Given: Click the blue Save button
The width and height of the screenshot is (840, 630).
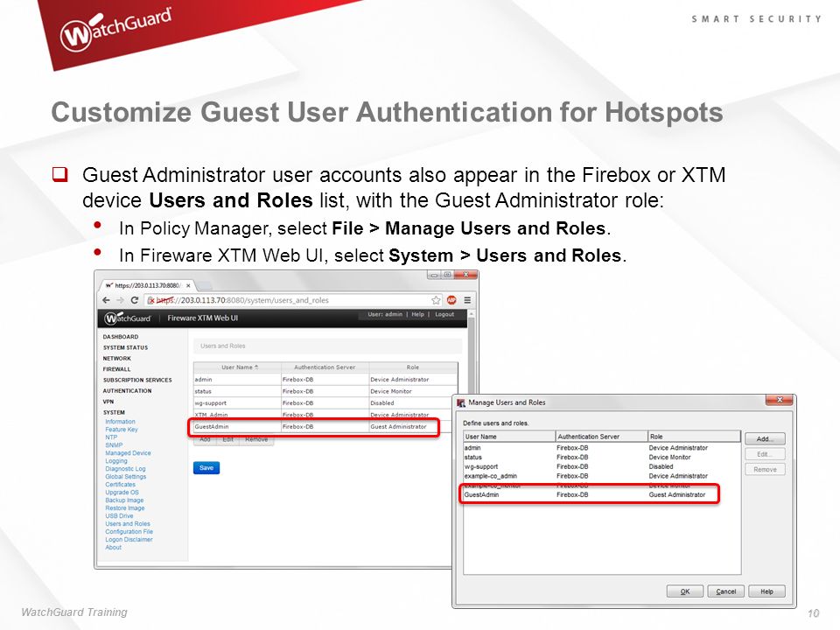Looking at the screenshot, I should pos(206,467).
